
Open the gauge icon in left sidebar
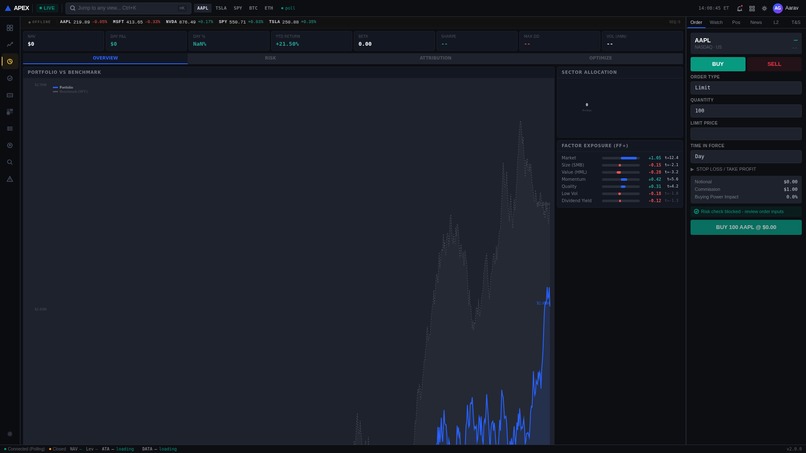pos(10,78)
